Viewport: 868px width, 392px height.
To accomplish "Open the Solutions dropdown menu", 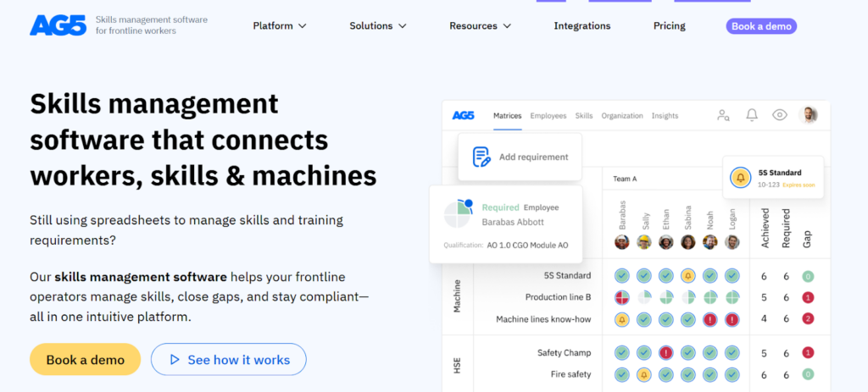I will click(376, 26).
